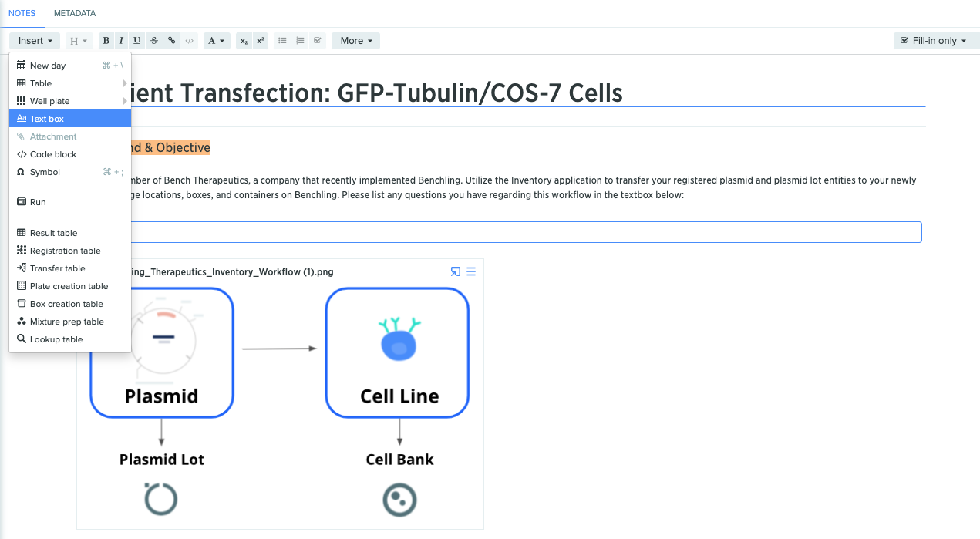
Task: Open the text color dropdown
Action: tap(217, 41)
